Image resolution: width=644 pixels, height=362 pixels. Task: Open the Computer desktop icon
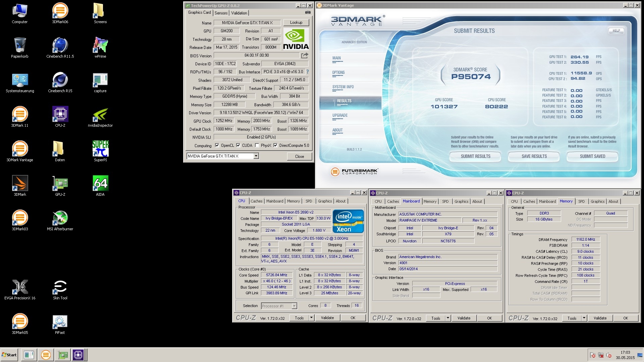[x=20, y=13]
